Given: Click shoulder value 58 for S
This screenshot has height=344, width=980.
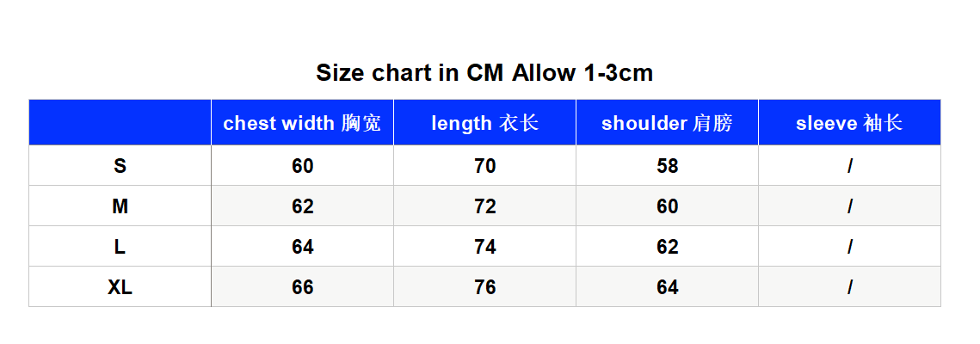Looking at the screenshot, I should 668,166.
